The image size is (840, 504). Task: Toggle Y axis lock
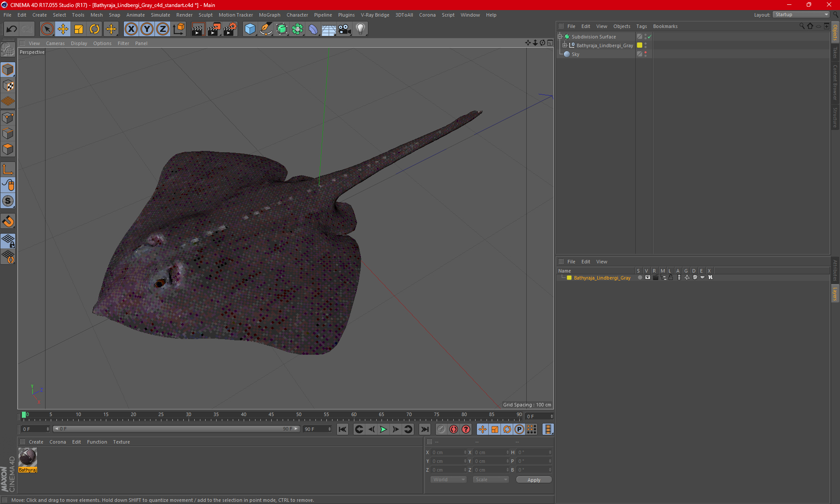coord(147,29)
